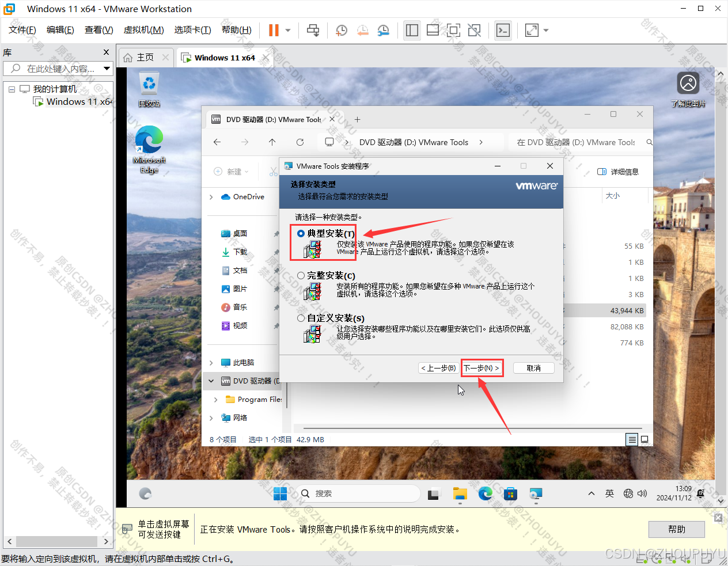Click the 上一步(B) back button
The image size is (728, 566).
[x=438, y=368]
